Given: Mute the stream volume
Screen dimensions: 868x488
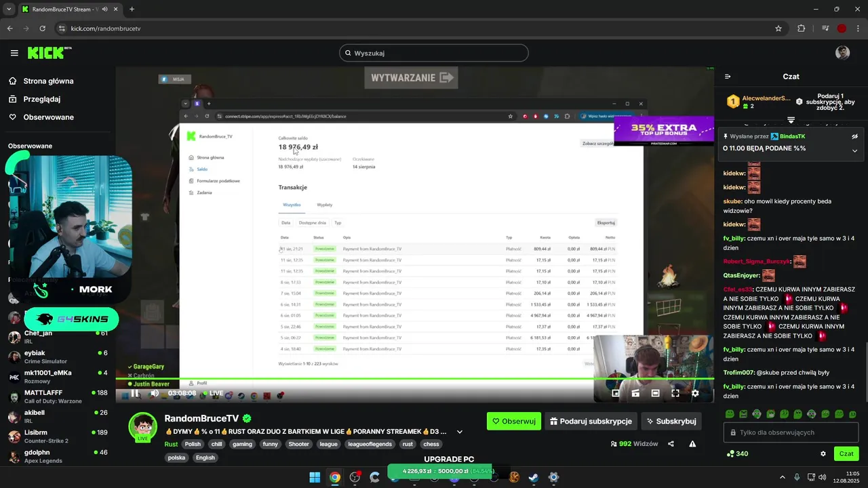Looking at the screenshot, I should (155, 393).
